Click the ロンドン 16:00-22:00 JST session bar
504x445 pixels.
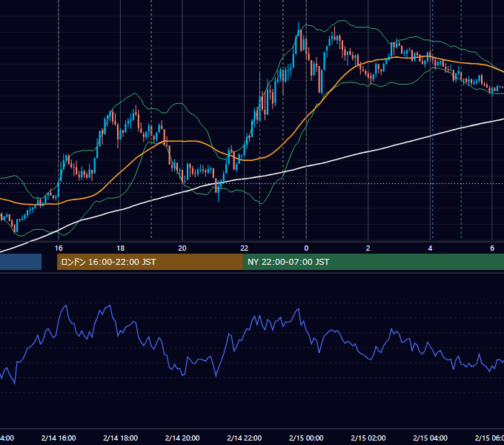tap(150, 262)
